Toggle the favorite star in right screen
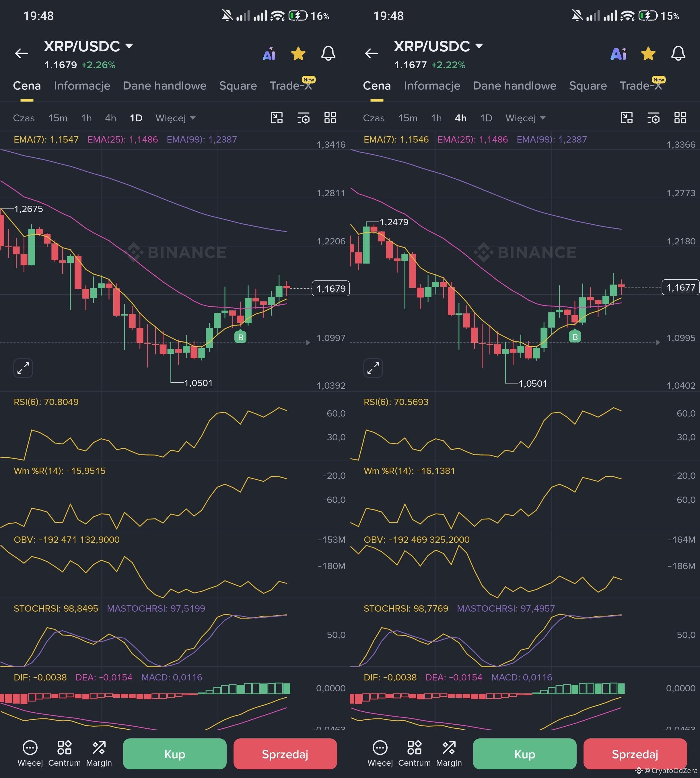Viewport: 700px width, 778px height. coord(648,53)
